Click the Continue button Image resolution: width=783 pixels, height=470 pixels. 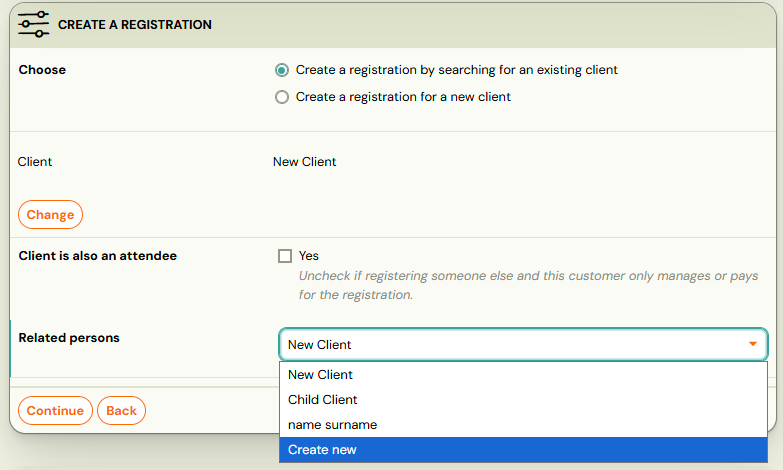(x=55, y=411)
